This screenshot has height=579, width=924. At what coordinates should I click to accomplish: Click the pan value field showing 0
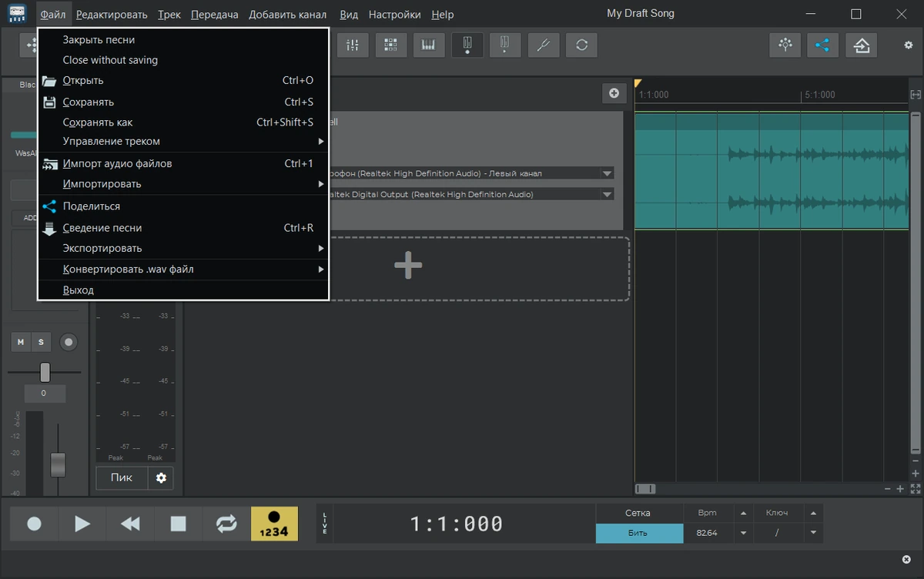click(x=43, y=393)
